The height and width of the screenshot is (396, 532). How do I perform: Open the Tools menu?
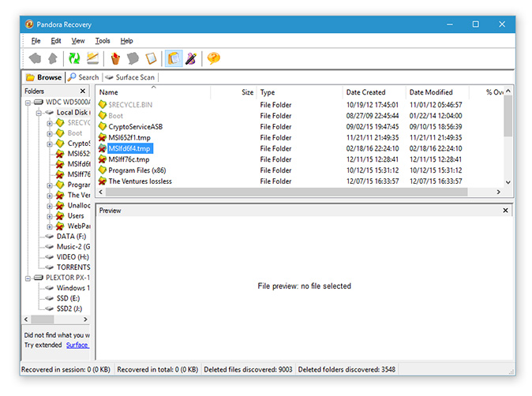tap(103, 41)
